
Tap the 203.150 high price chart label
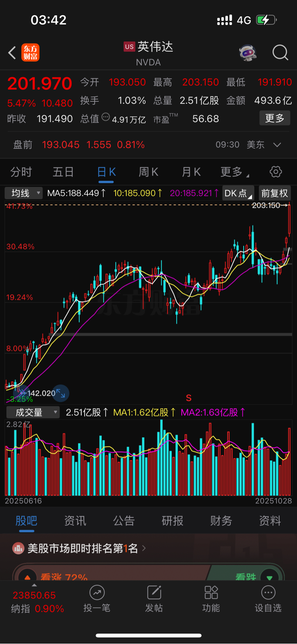pyautogui.click(x=266, y=205)
